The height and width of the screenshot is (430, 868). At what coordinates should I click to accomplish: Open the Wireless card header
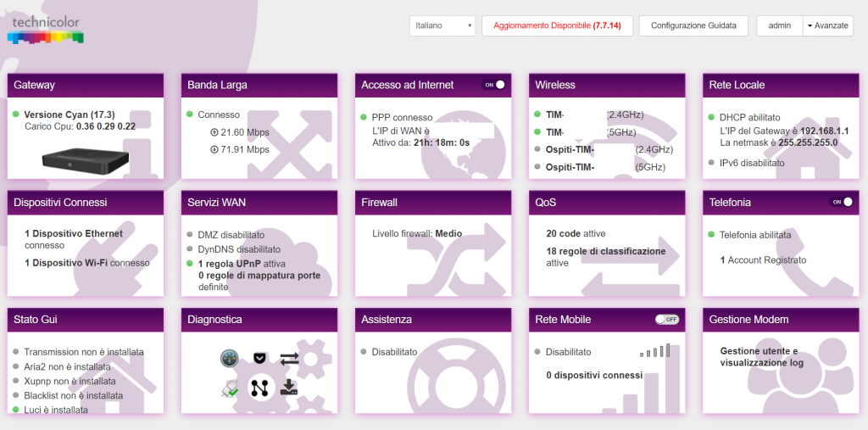pyautogui.click(x=607, y=86)
